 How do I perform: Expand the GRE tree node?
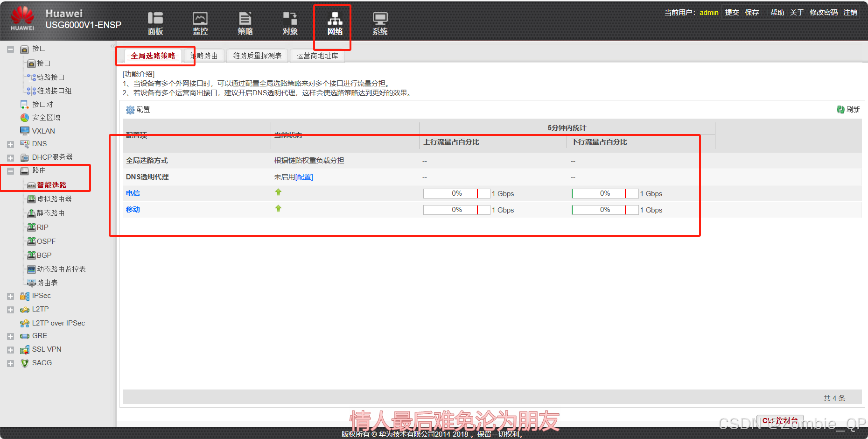coord(10,336)
